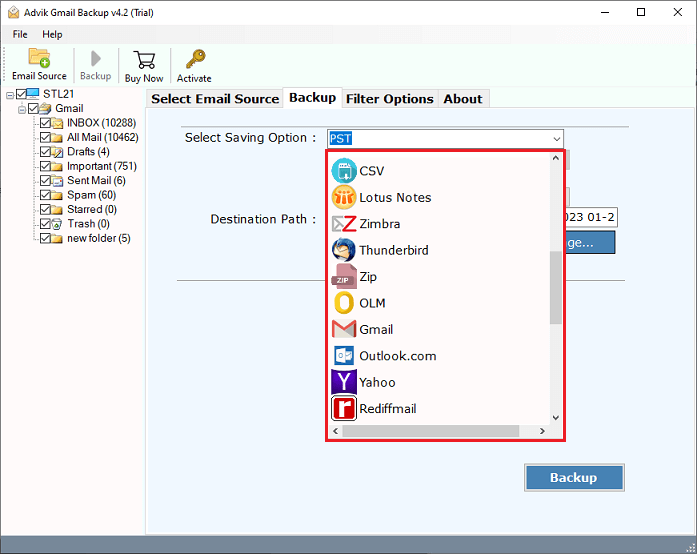Select the Zip file icon
The height and width of the screenshot is (554, 697).
(x=344, y=277)
